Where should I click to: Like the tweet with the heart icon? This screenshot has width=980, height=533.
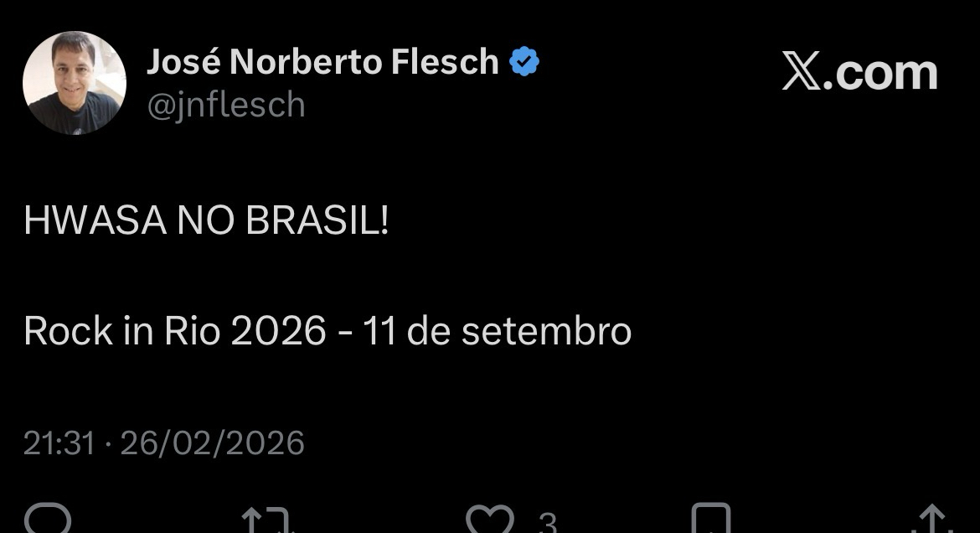point(491,520)
